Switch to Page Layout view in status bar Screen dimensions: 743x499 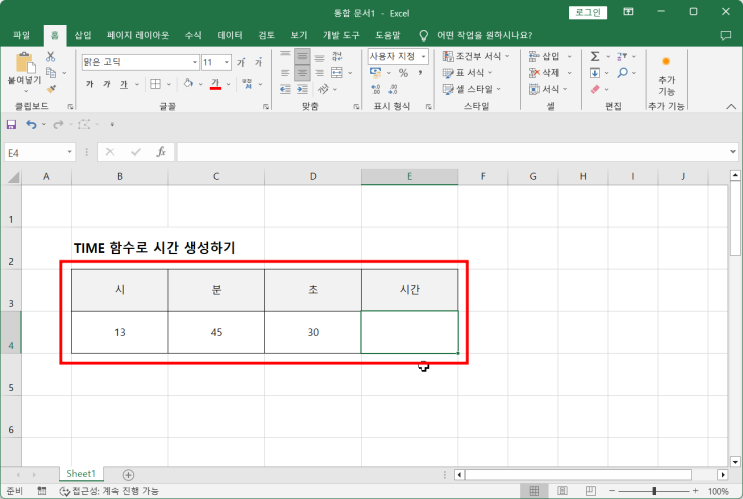[x=560, y=491]
